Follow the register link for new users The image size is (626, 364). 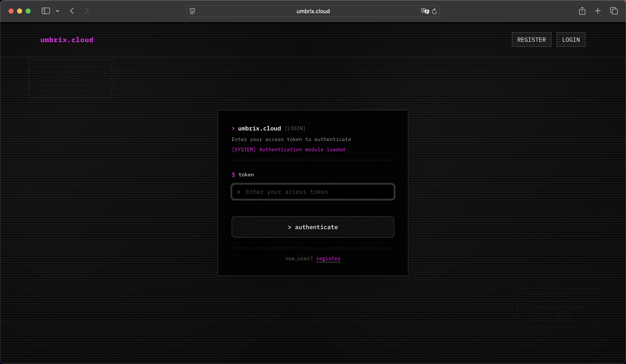click(x=328, y=258)
